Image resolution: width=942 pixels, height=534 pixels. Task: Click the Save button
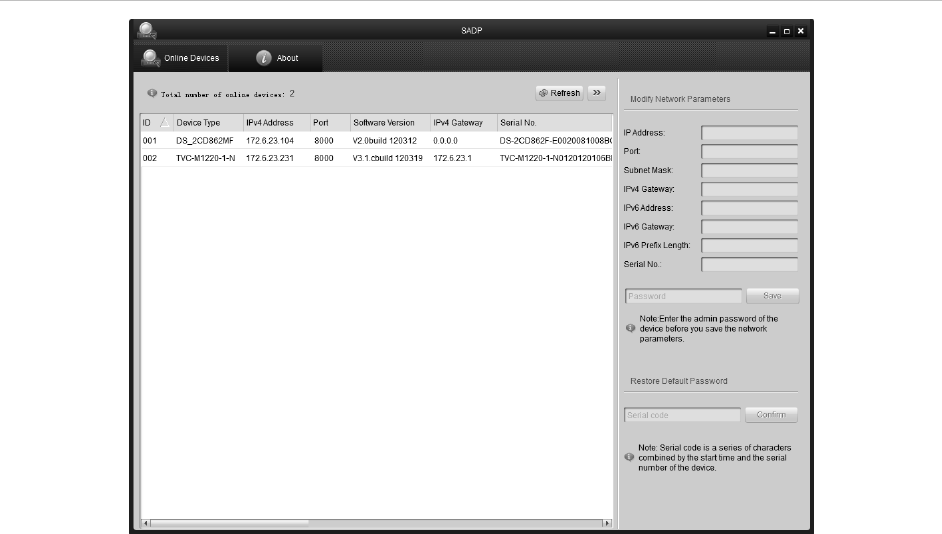coord(773,296)
